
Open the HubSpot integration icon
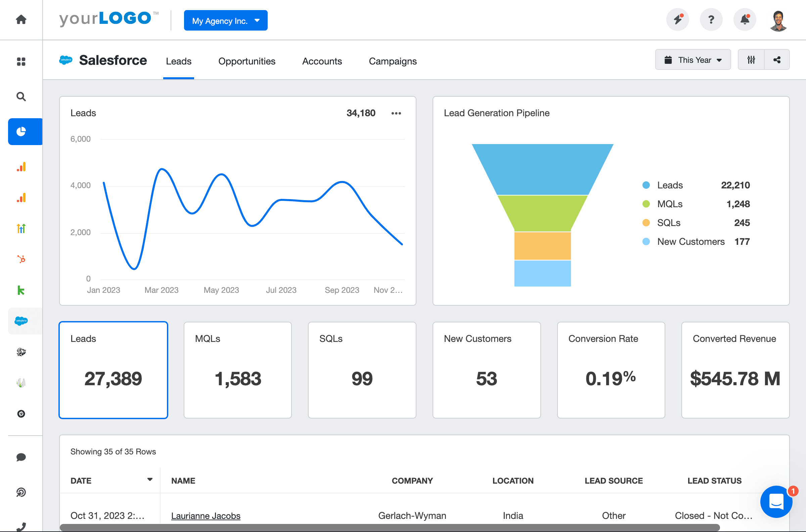(x=21, y=259)
